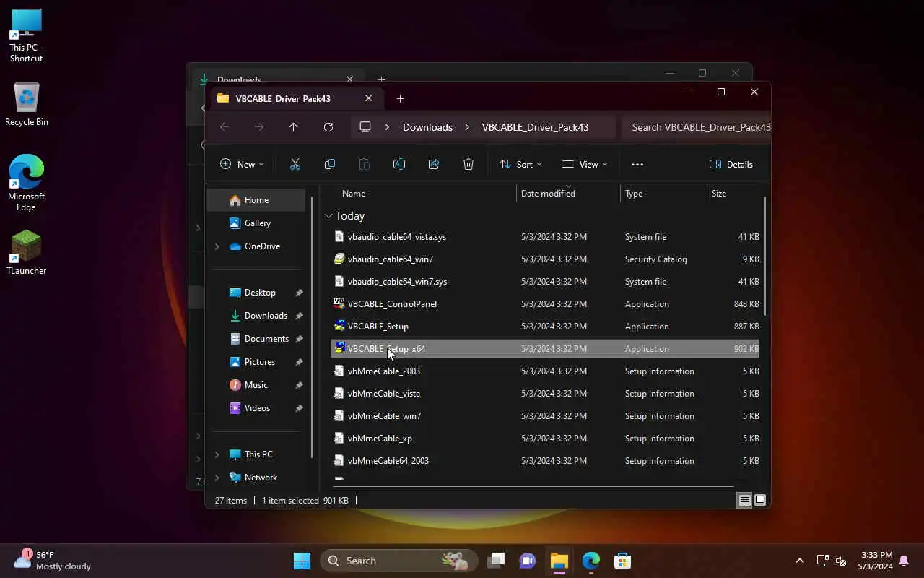Image resolution: width=924 pixels, height=578 pixels.
Task: Click the Share icon in toolbar
Action: pyautogui.click(x=434, y=164)
